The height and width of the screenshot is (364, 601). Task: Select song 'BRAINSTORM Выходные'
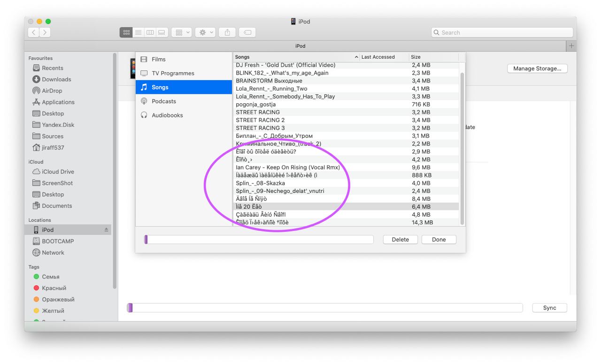point(346,81)
